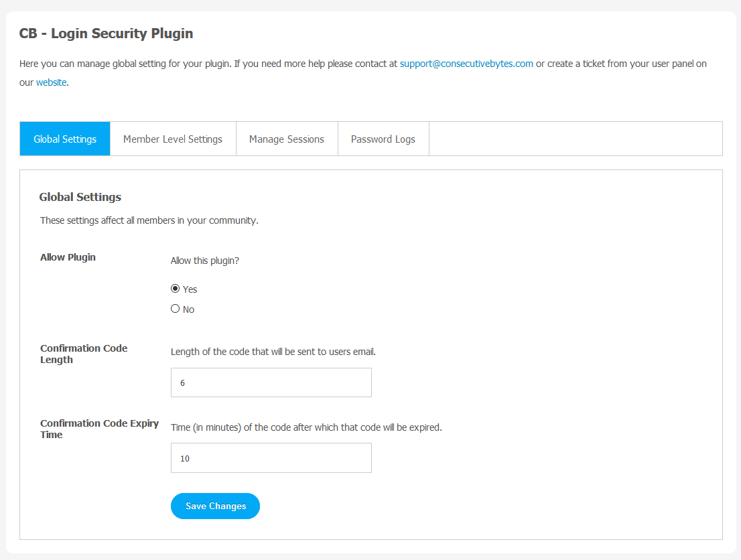Click the 'No' text label beside radio

(189, 309)
